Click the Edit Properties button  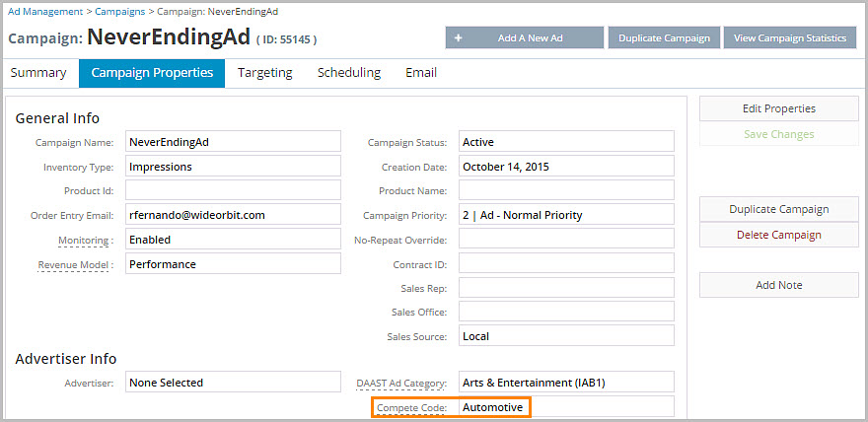point(778,108)
